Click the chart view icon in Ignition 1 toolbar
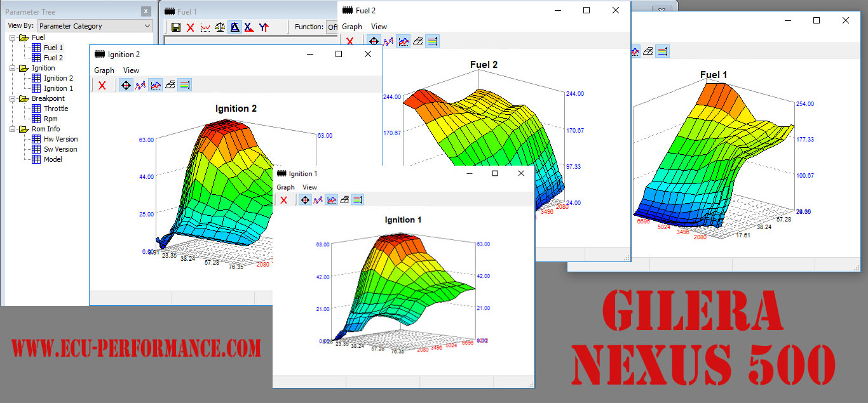Image resolution: width=868 pixels, height=403 pixels. click(332, 200)
